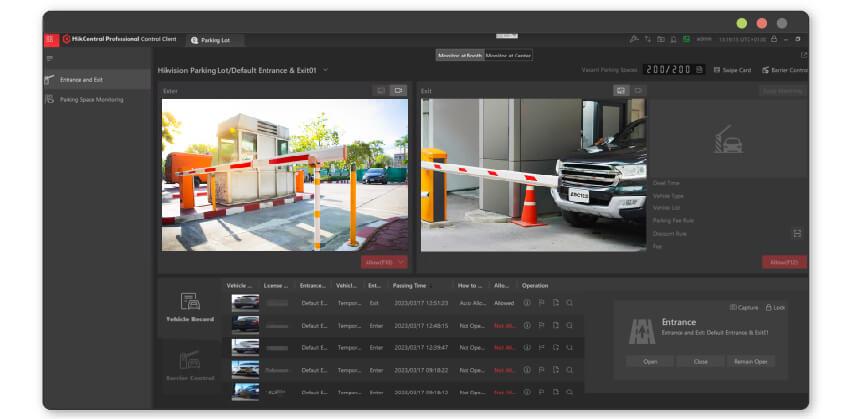
Task: Select Monitor at Booth mode
Action: (x=460, y=55)
